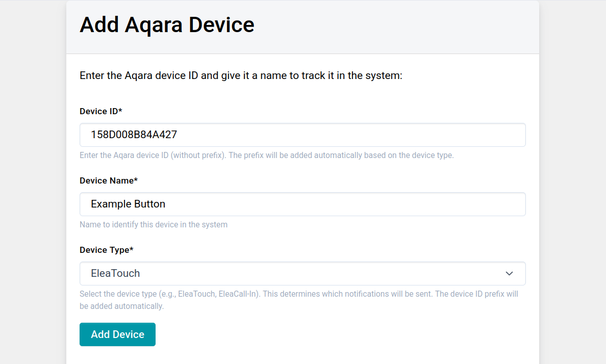Click the asterisk next to Device Name
Screen dimensions: 606x364
[136, 180]
